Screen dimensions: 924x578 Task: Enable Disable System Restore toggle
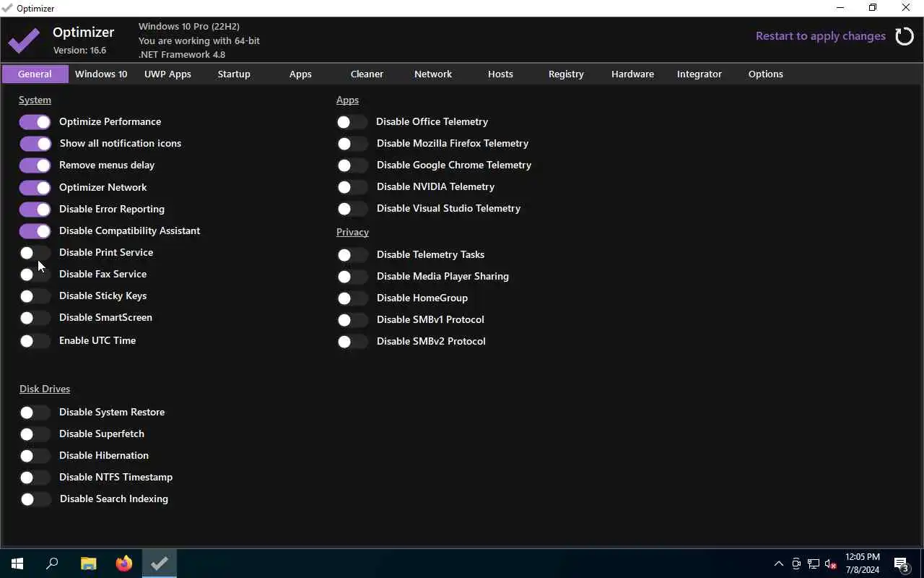tap(35, 413)
